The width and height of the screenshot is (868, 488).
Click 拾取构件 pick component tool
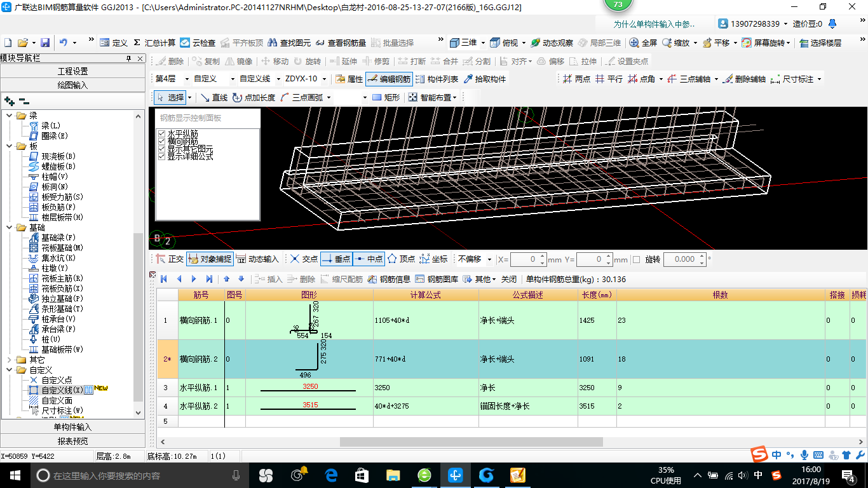[x=485, y=79]
